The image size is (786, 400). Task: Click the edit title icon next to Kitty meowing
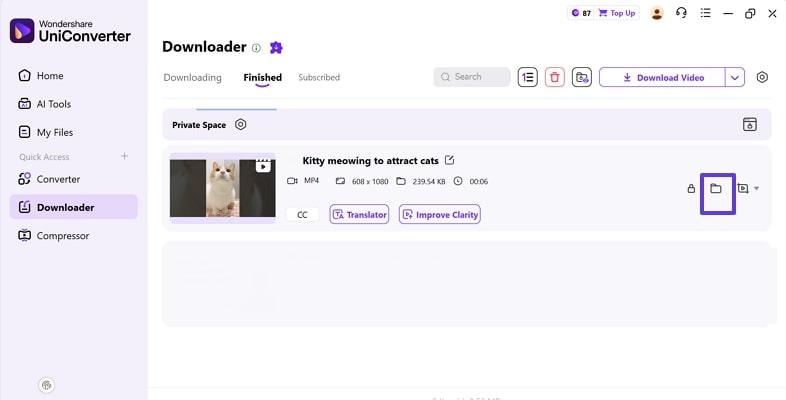(x=450, y=160)
